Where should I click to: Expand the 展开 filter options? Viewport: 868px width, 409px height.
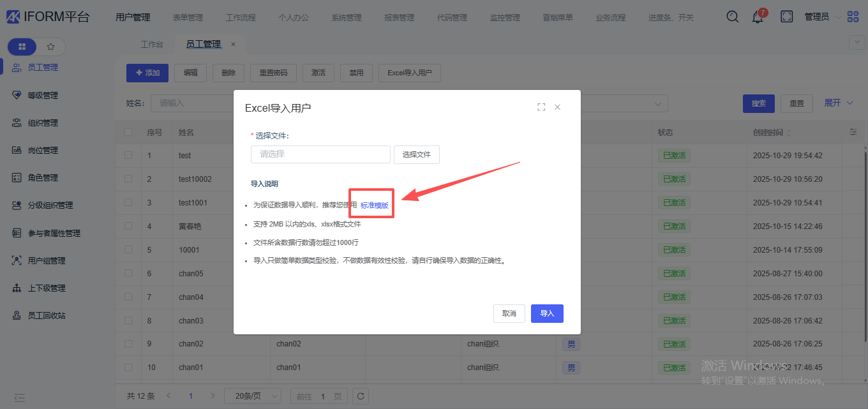point(839,103)
